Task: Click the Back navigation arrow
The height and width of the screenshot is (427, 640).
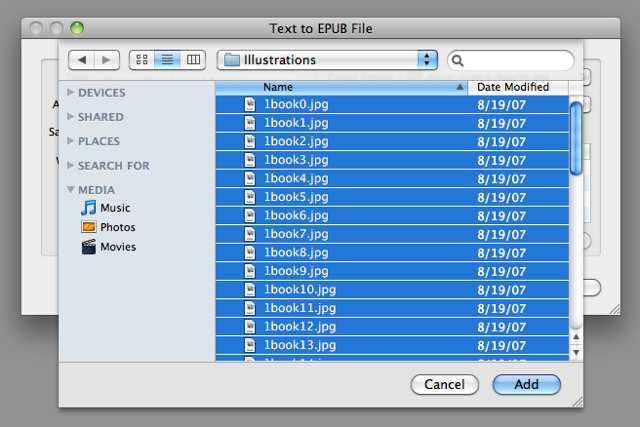Action: 82,60
